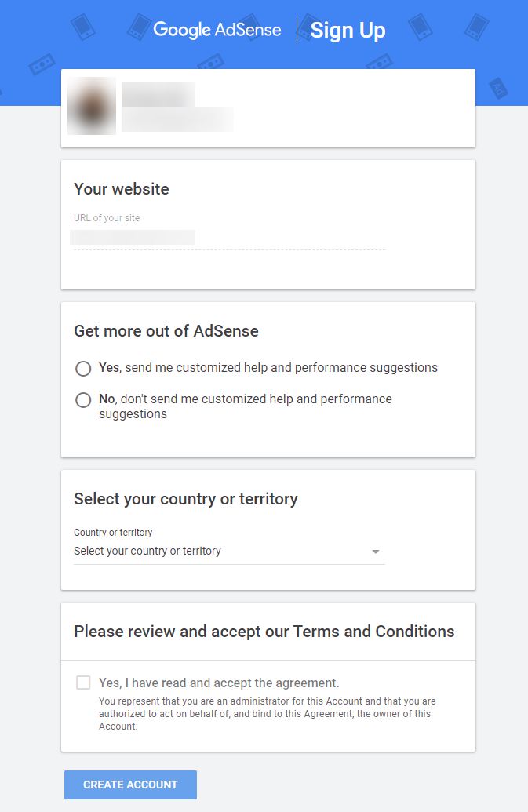
Task: Click the 'Your website' heading
Action: [x=122, y=189]
